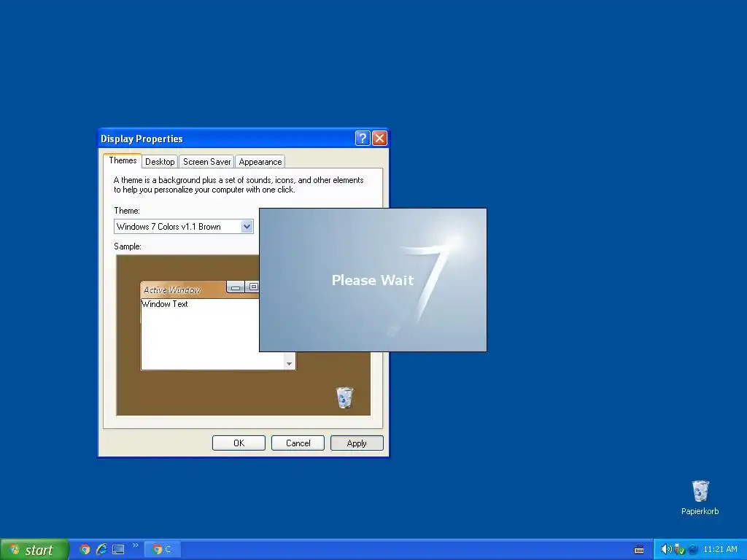The width and height of the screenshot is (747, 560).
Task: Launch Internet Explorer from Quick Launch
Action: click(x=101, y=550)
